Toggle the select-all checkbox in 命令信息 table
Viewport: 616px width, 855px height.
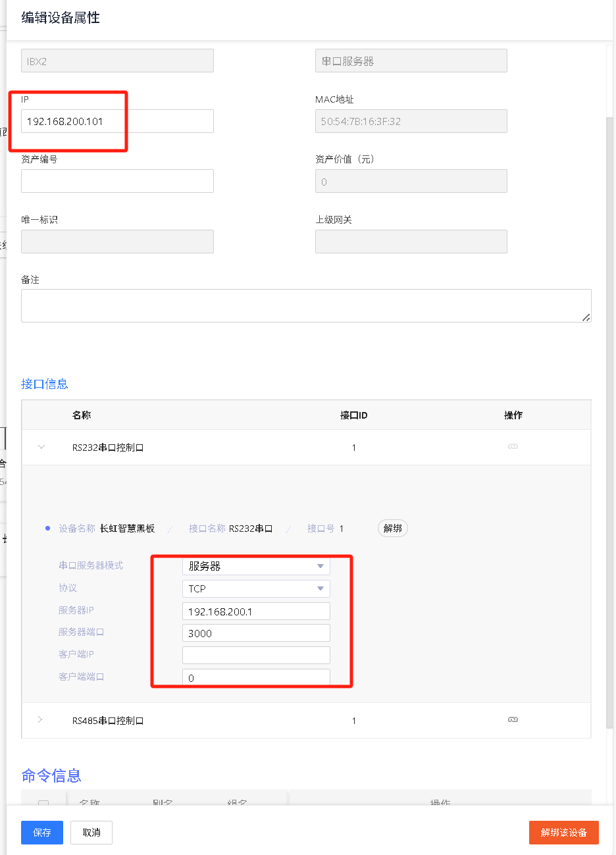tap(43, 804)
